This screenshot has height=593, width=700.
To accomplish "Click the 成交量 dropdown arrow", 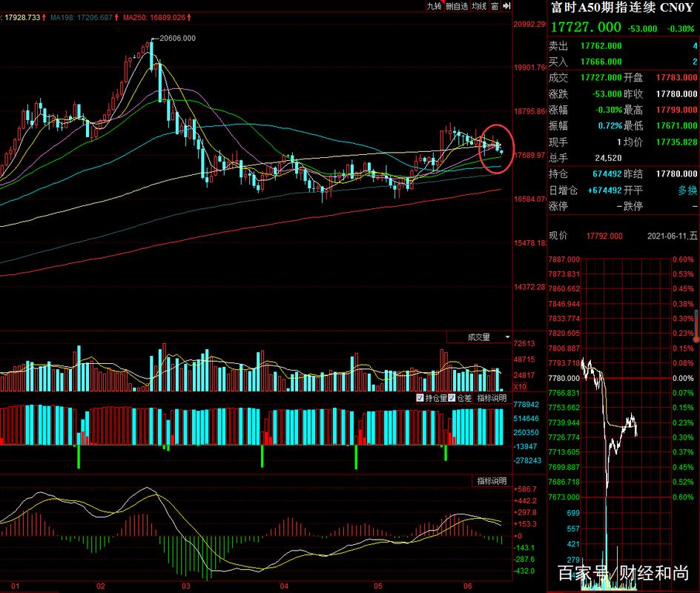I will [x=507, y=337].
